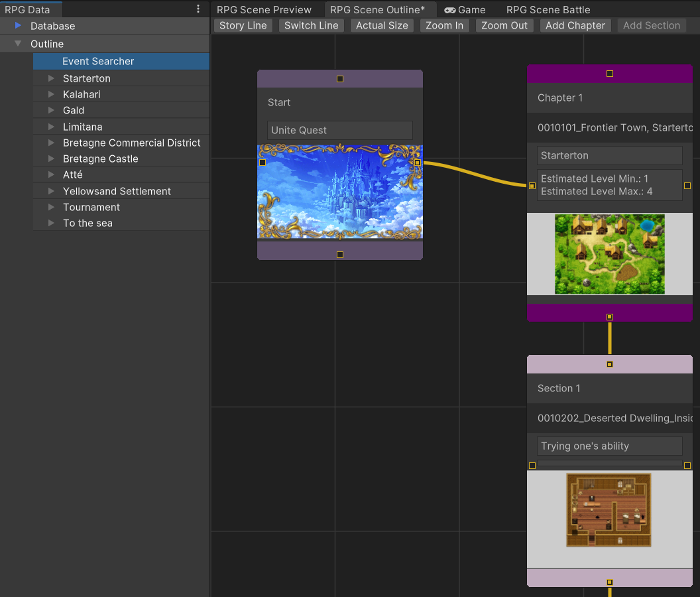Expand the To the sea entry
Screen dimensions: 700x597
(51, 223)
